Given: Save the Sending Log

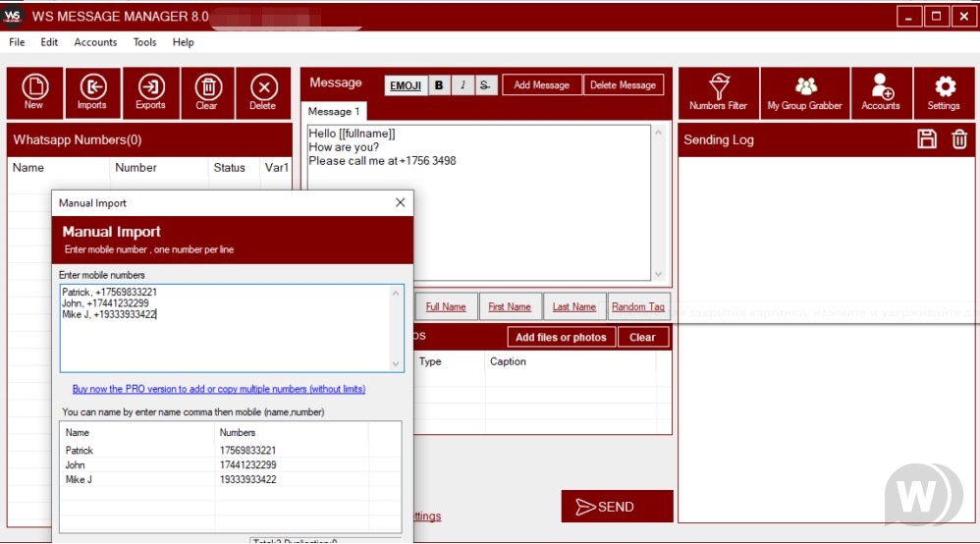Looking at the screenshot, I should [x=927, y=138].
